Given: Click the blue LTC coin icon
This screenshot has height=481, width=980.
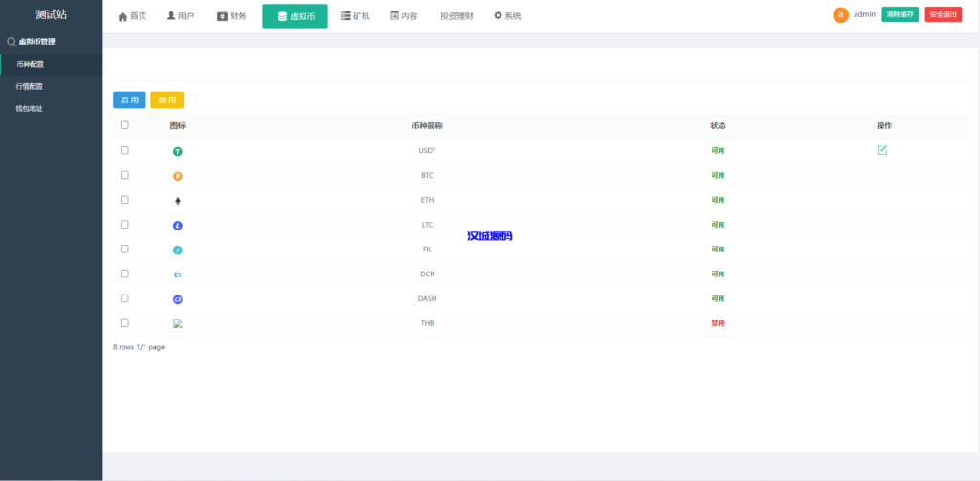Looking at the screenshot, I should click(177, 226).
